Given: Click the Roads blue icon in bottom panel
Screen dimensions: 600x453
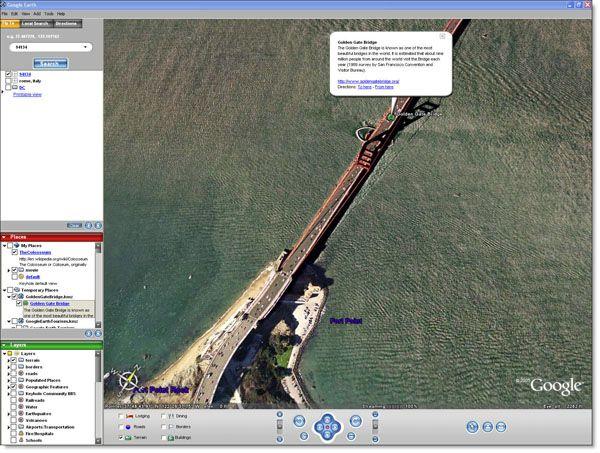Looking at the screenshot, I should [x=129, y=427].
